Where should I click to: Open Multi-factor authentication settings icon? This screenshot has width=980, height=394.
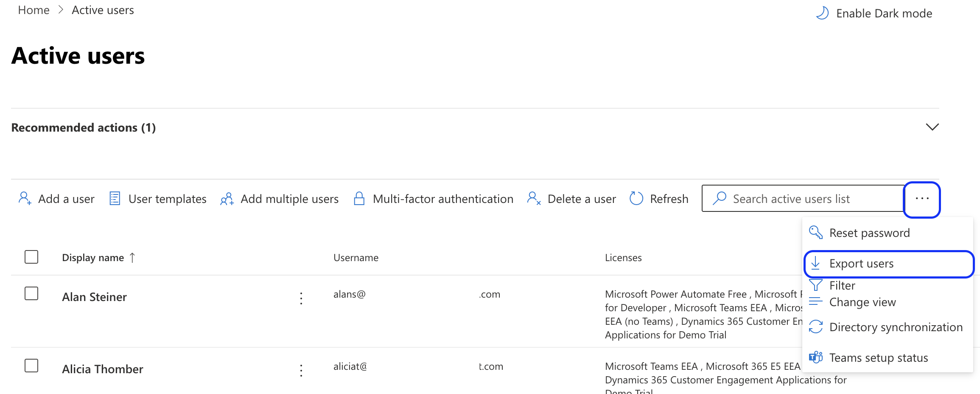click(359, 198)
